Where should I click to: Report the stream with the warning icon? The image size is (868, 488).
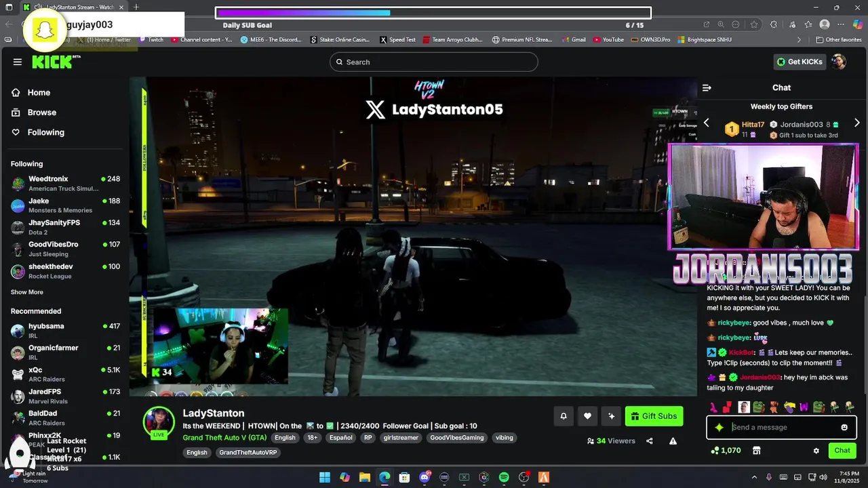pos(673,441)
